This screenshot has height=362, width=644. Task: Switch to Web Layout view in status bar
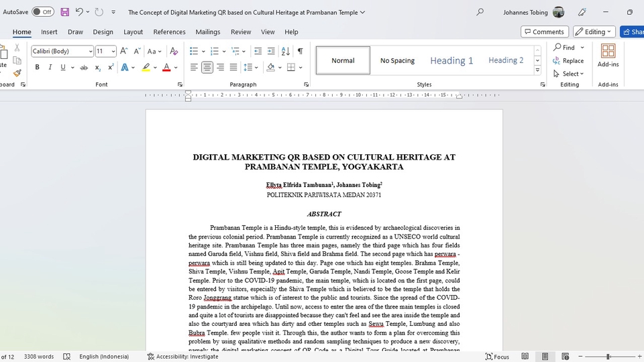tap(565, 356)
